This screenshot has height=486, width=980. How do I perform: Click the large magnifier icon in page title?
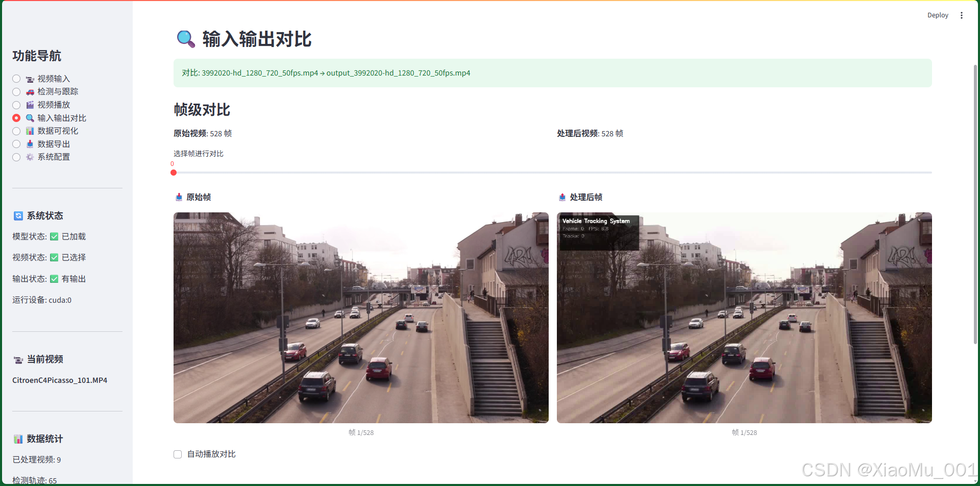click(186, 39)
